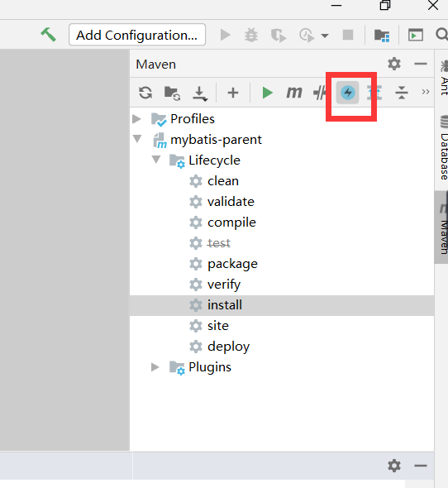
Task: Toggle Offline Mode in Maven toolbar
Action: point(320,93)
